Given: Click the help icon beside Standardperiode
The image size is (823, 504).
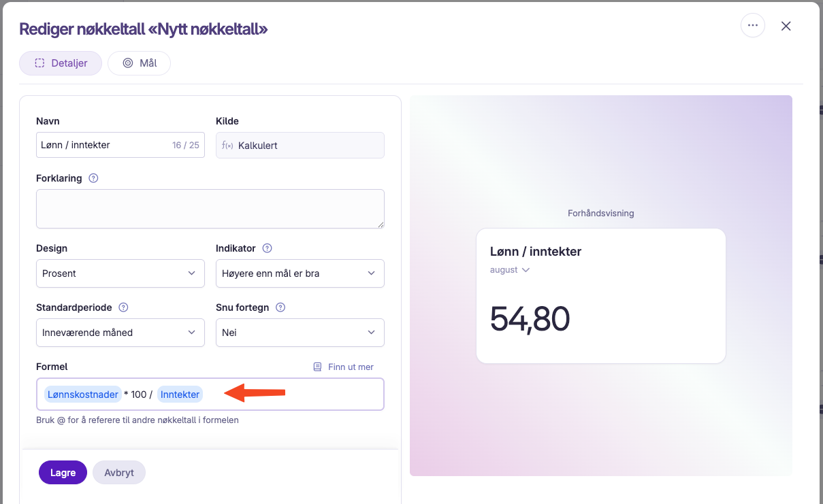Looking at the screenshot, I should [123, 307].
